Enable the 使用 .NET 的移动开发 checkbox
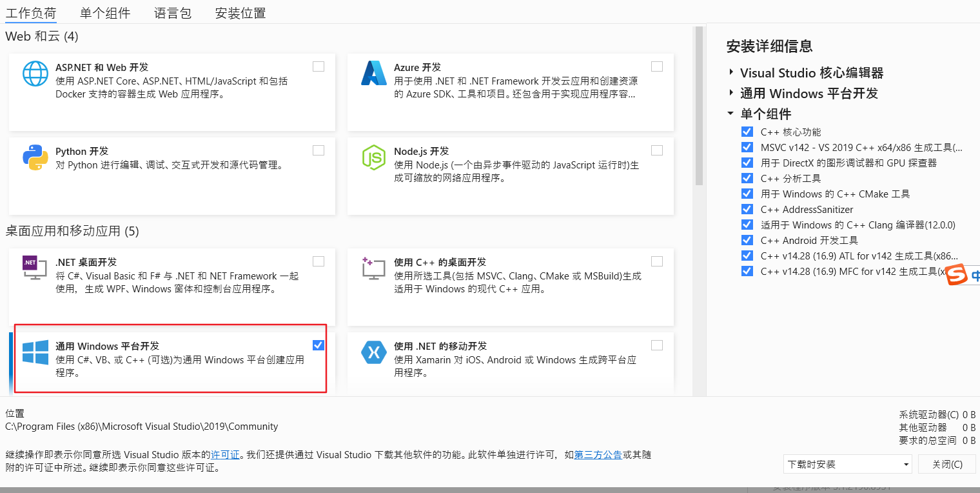 click(657, 345)
